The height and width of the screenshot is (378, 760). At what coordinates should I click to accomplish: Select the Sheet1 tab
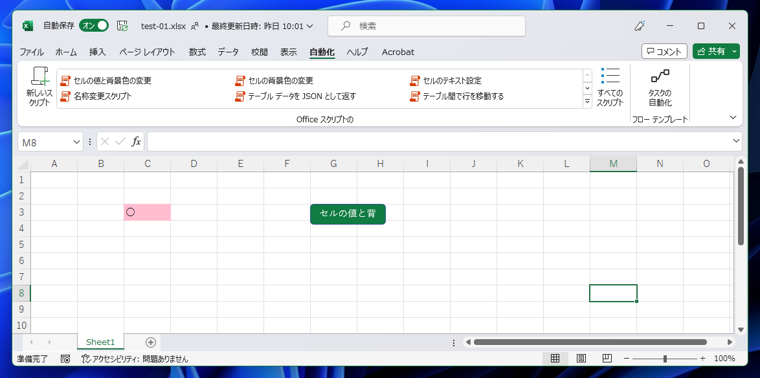pos(100,342)
